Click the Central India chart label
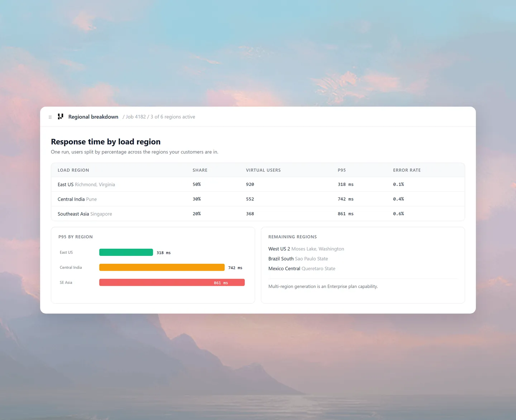The height and width of the screenshot is (420, 516). [71, 268]
